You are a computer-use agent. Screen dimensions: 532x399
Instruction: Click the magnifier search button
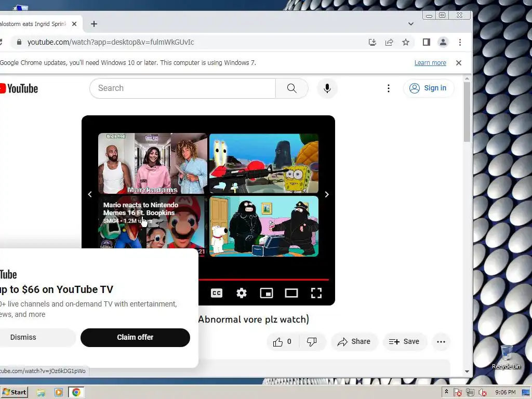pos(292,88)
